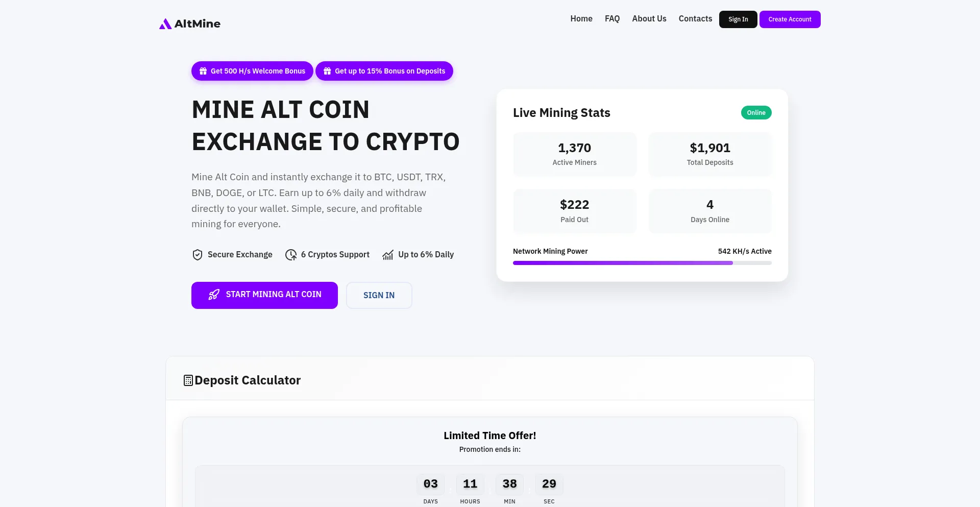Open the About Us page
The height and width of the screenshot is (507, 980).
(649, 19)
